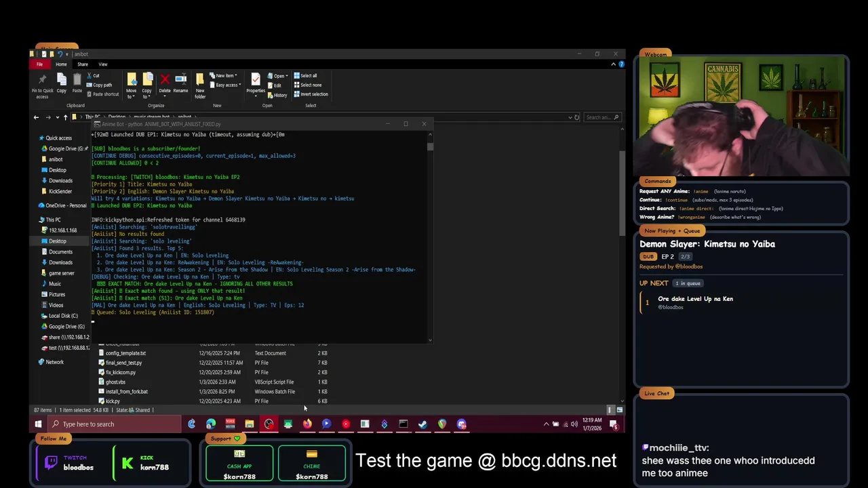
Task: Click Paste shortcut in the ribbon
Action: (102, 94)
